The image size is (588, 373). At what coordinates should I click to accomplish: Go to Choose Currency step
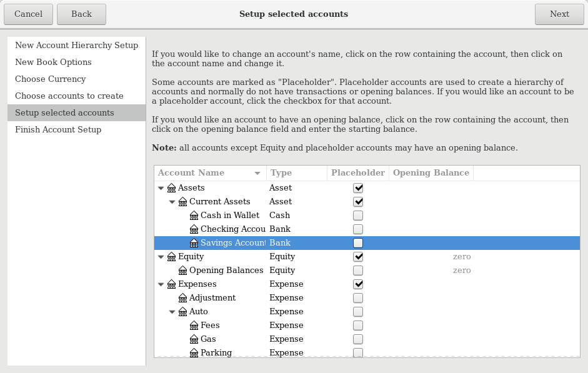[x=51, y=79]
